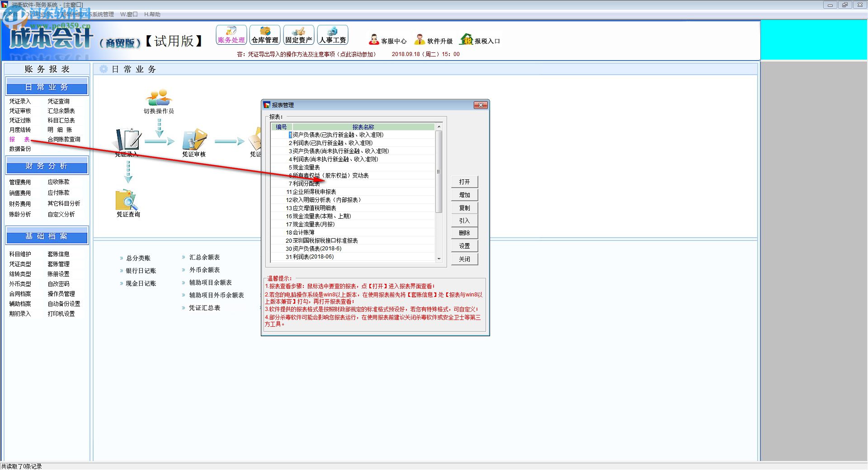Click the 关闭 button in 报表管理
Image resolution: width=868 pixels, height=470 pixels.
point(464,259)
